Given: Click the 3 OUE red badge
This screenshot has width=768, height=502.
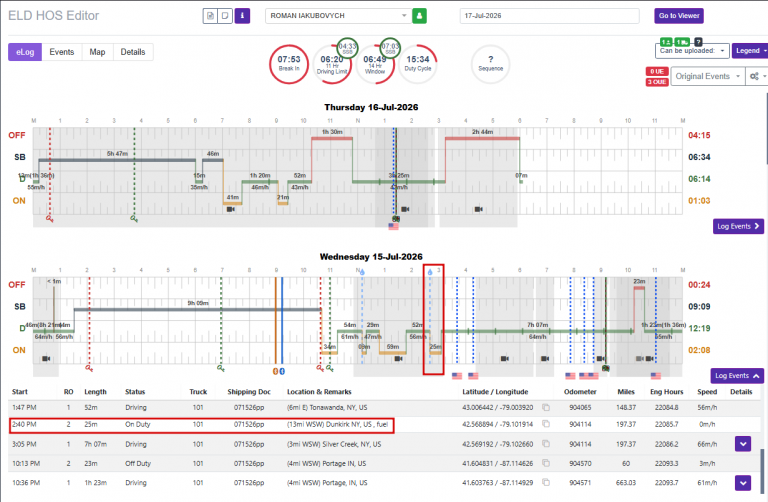Looking at the screenshot, I should (657, 82).
